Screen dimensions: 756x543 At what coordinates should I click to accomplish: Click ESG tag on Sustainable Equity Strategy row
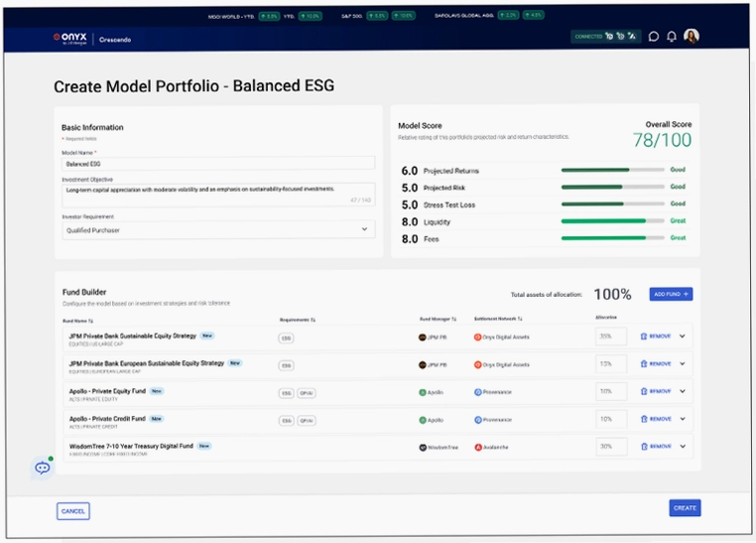pyautogui.click(x=286, y=339)
